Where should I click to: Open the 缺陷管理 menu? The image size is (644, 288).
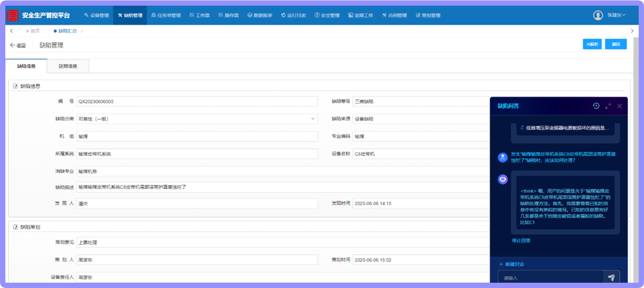[130, 15]
